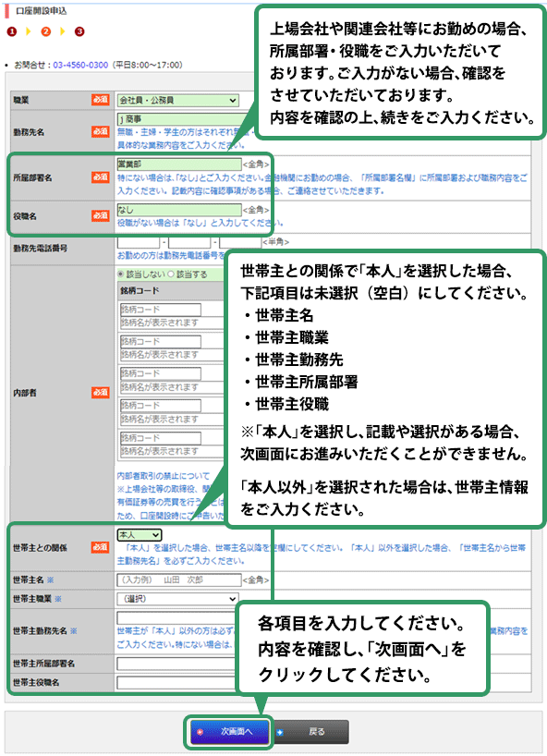Image resolution: width=547 pixels, height=756 pixels.
Task: Click phone number link 03-4560-0300
Action: pos(80,65)
